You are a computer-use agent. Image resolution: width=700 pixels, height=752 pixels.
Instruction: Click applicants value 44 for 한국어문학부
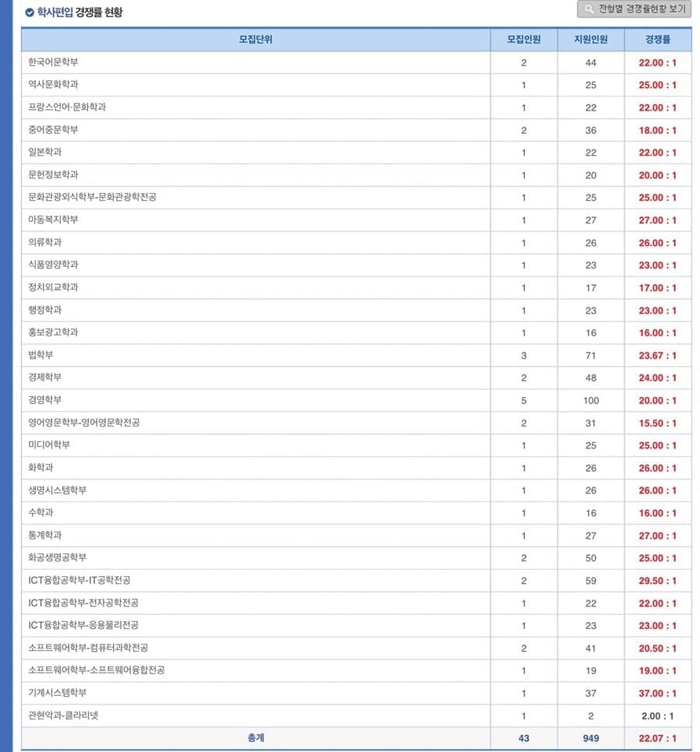(x=591, y=63)
